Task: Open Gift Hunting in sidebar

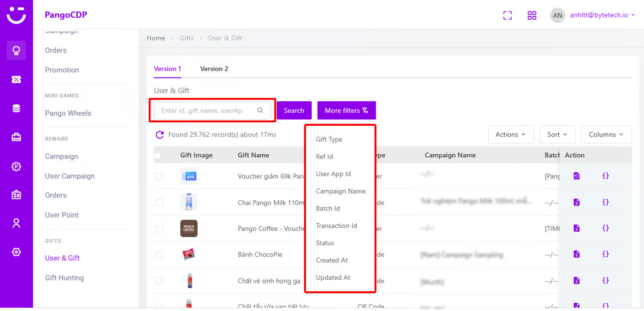Action: (64, 278)
